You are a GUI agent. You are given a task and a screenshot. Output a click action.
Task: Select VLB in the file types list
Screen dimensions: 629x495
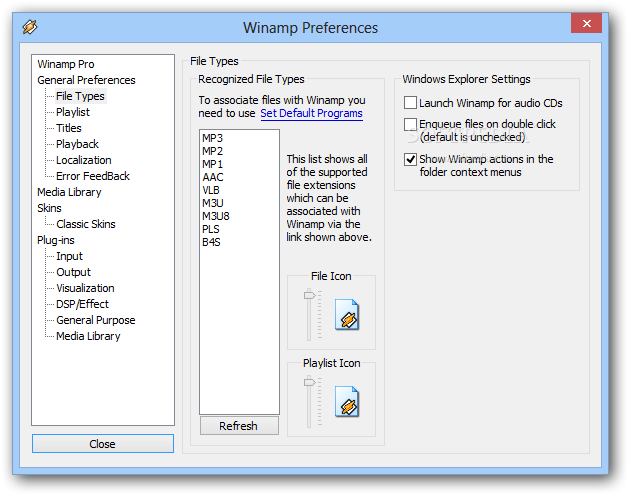[211, 190]
